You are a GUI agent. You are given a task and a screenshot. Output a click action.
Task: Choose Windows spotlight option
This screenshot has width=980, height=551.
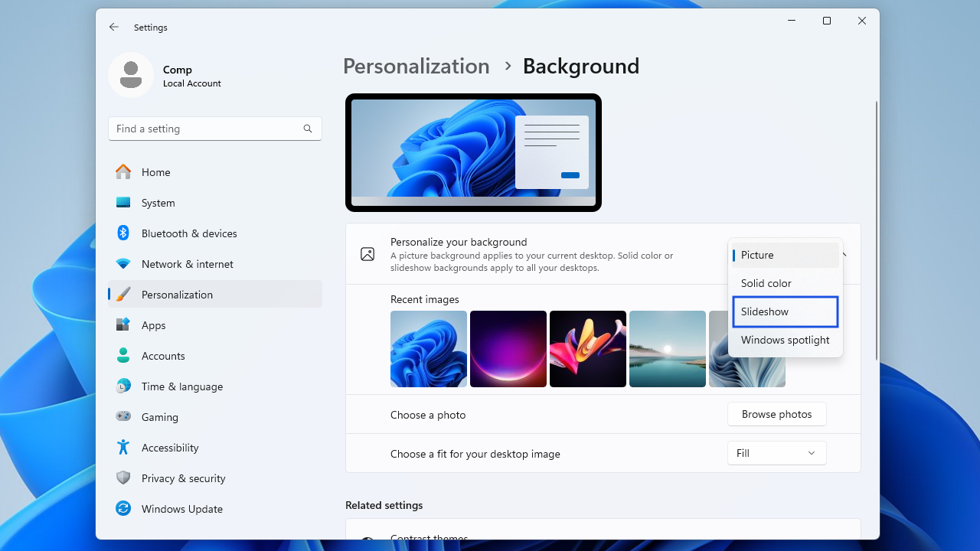(786, 340)
